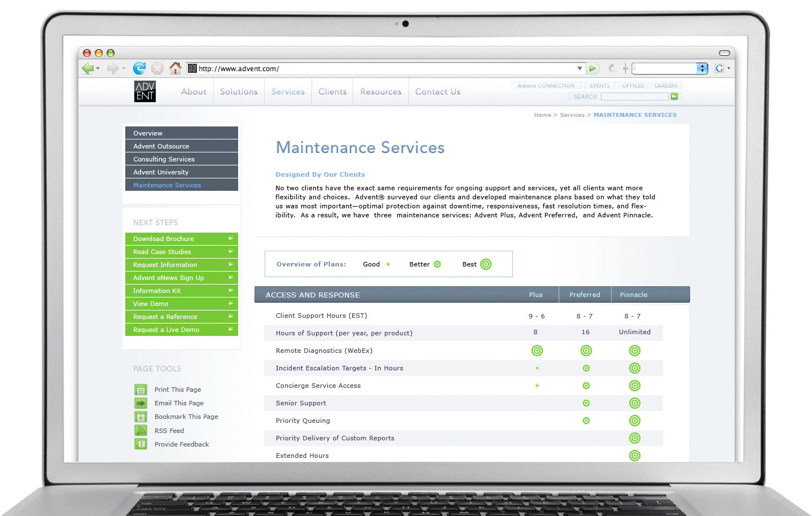Click the Provide Feedback icon
This screenshot has height=516, width=812.
point(141,444)
